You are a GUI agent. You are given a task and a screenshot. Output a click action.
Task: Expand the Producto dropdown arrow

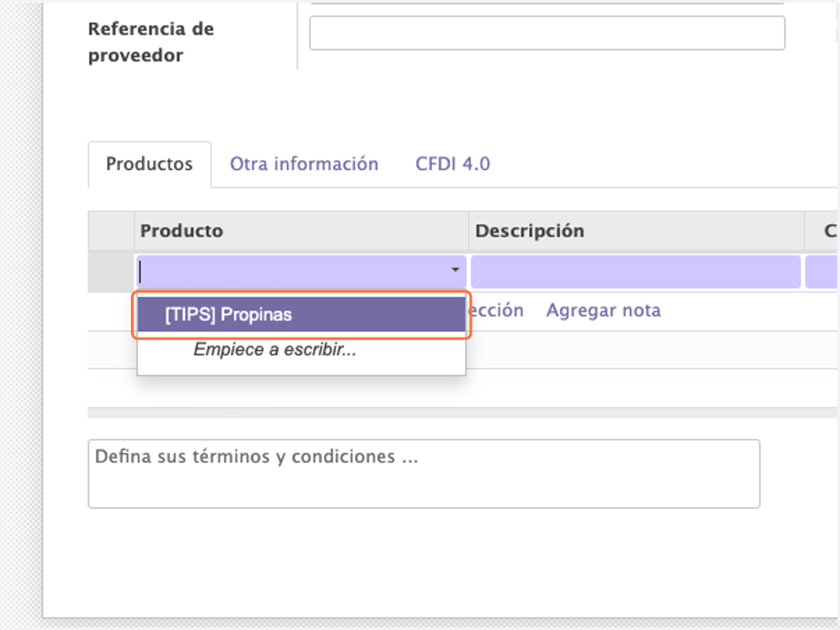(x=456, y=270)
